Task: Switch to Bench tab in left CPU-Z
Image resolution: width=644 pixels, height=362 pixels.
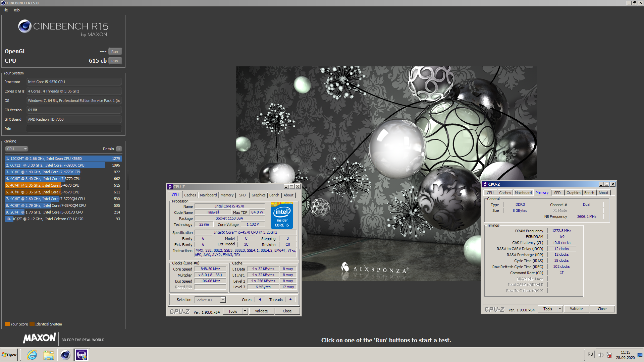Action: 274,195
